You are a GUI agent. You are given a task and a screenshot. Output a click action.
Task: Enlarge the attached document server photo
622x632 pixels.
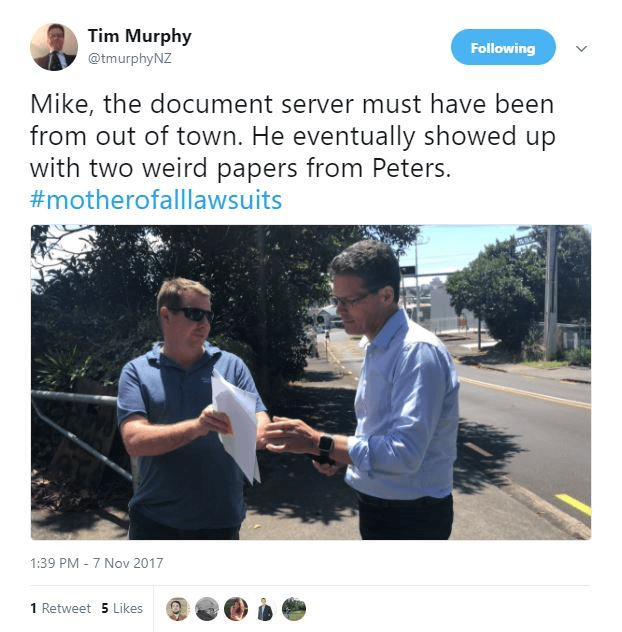(311, 382)
